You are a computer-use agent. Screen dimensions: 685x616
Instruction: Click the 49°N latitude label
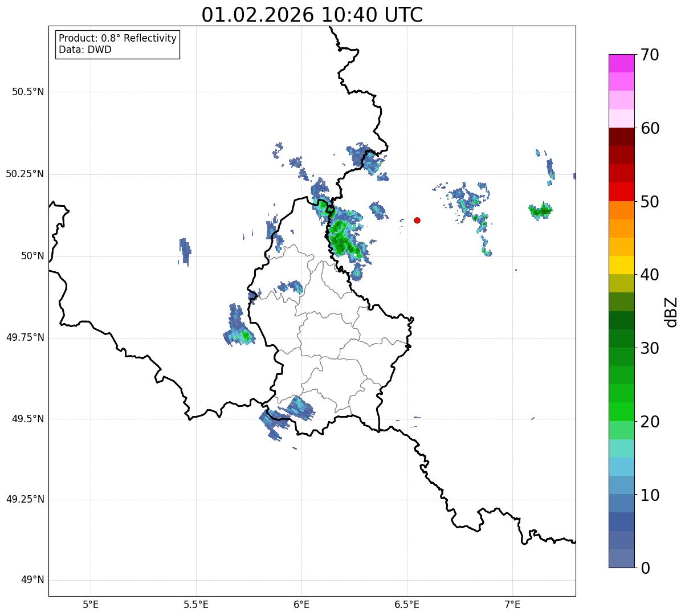32,580
